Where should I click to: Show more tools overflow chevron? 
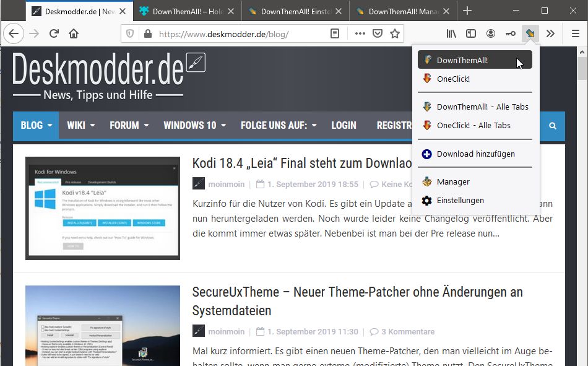(550, 34)
